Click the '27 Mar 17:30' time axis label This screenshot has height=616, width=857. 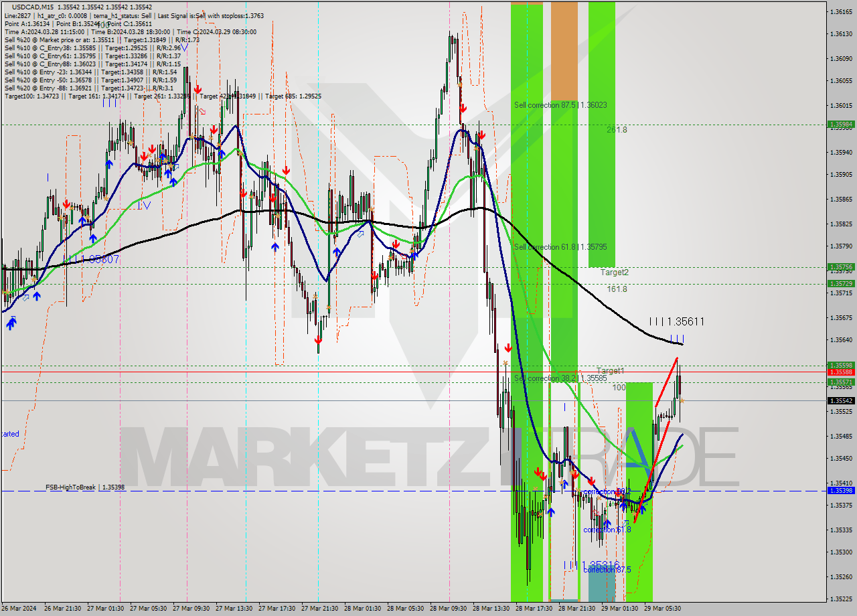coord(277,609)
